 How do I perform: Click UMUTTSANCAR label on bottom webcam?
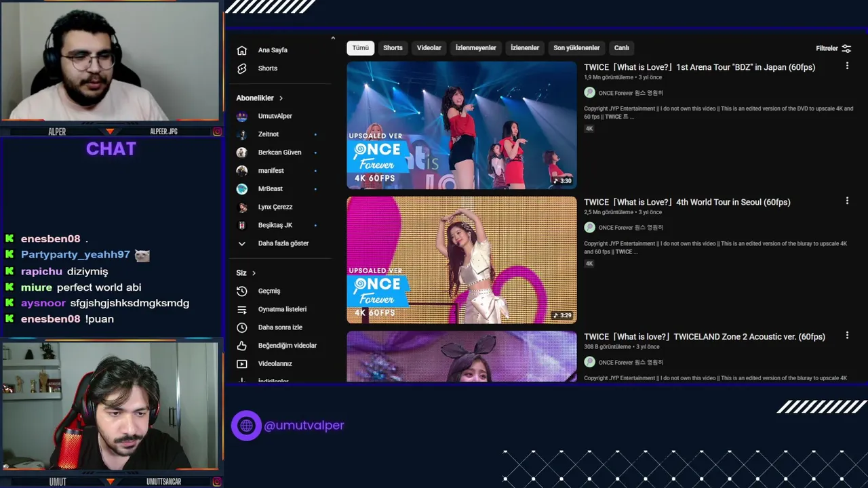(163, 482)
